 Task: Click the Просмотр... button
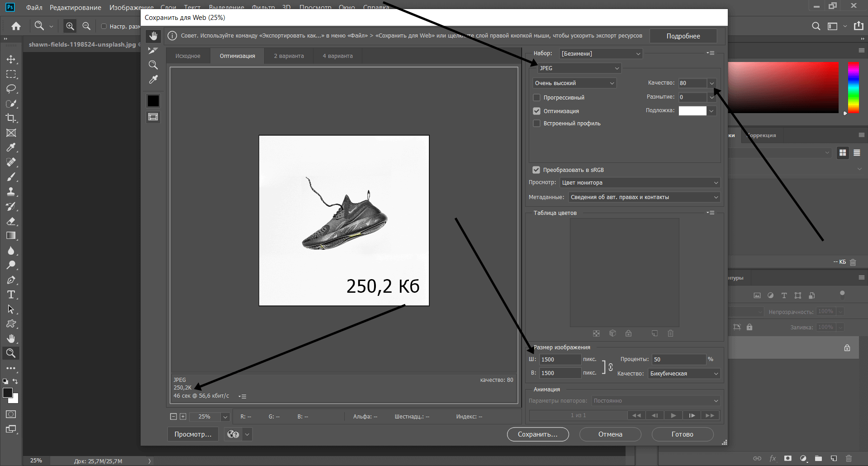193,434
